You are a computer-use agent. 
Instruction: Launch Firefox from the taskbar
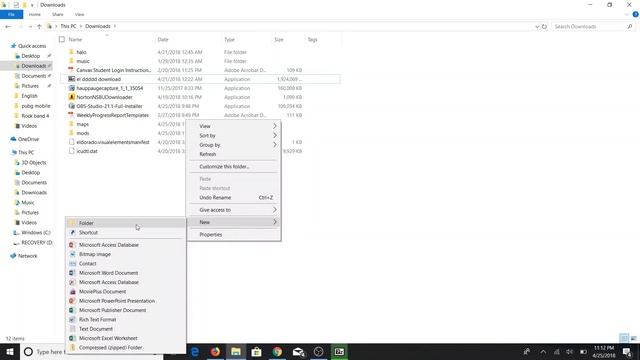[215, 352]
